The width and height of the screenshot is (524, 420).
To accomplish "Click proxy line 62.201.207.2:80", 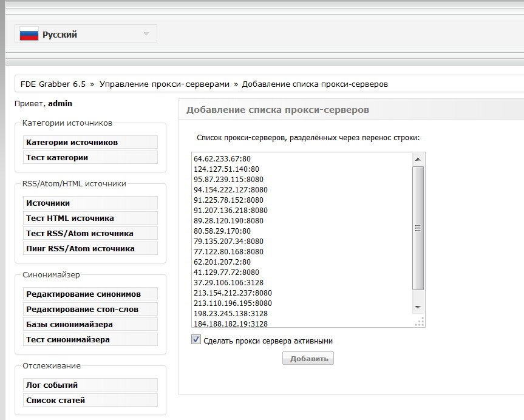I will (222, 262).
